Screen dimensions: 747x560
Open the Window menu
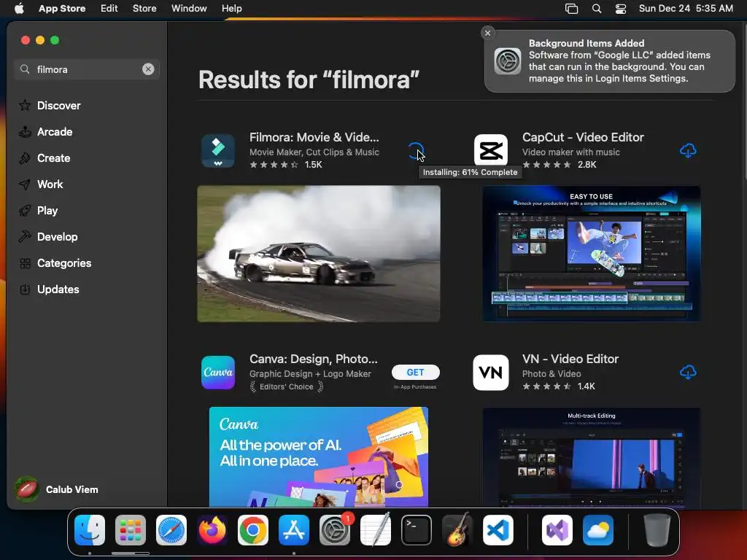coord(189,8)
